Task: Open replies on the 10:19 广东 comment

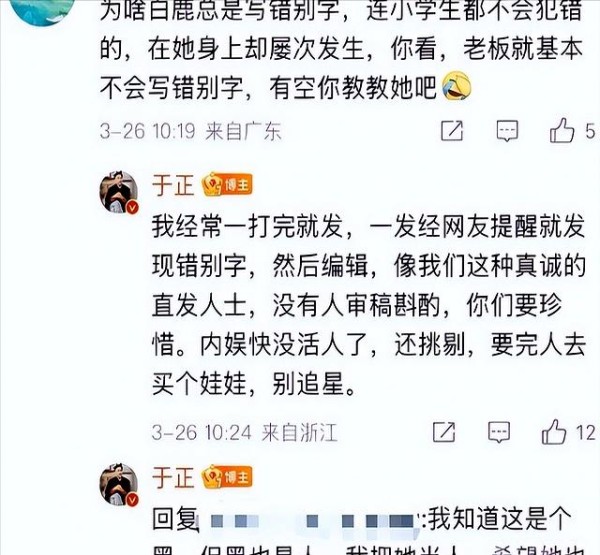Action: click(507, 131)
